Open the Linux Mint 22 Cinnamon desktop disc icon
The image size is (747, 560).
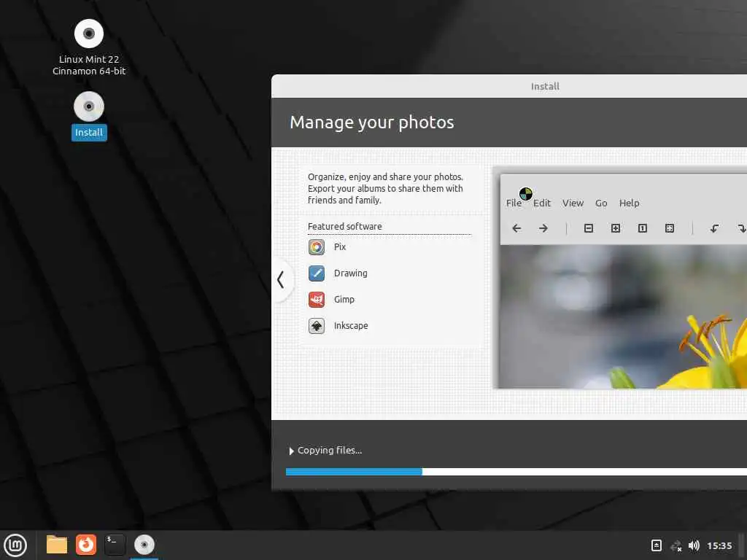88,34
